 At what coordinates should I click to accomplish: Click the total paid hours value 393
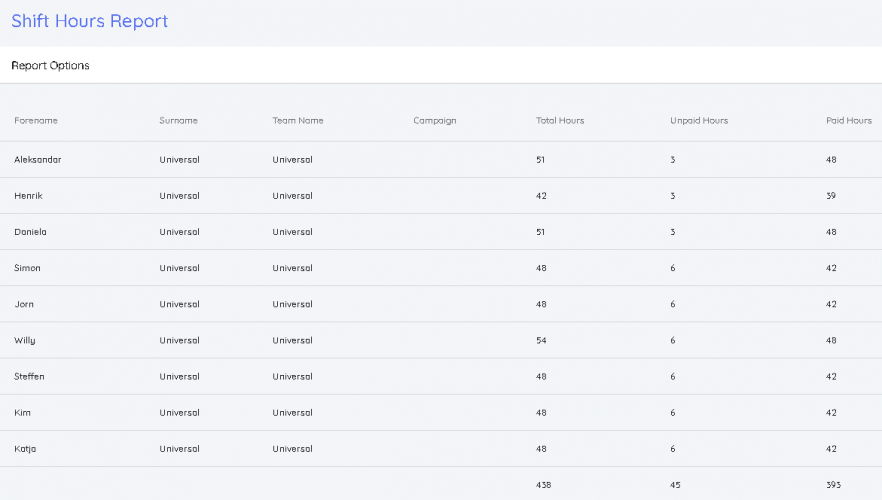833,485
